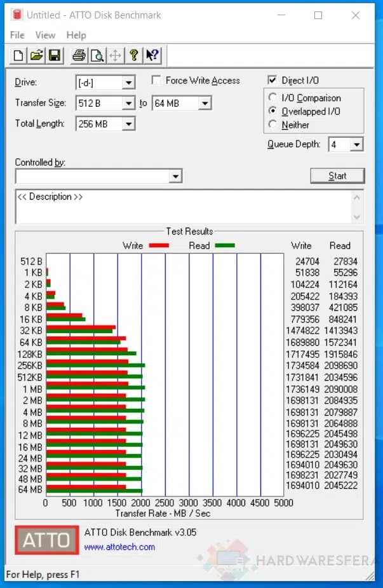Click the 64 MB row label in results
This screenshot has height=588, width=383.
30,489
